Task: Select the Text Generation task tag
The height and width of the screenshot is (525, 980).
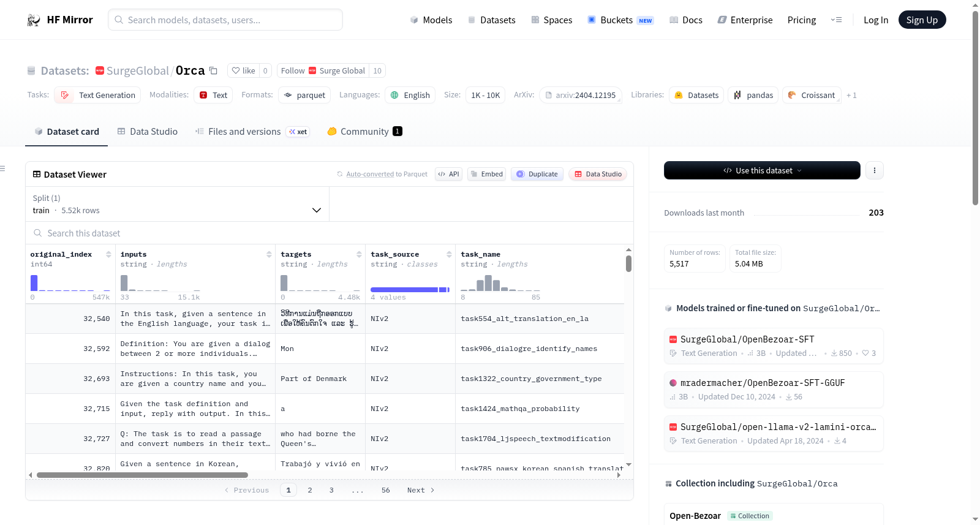Action: [x=97, y=95]
